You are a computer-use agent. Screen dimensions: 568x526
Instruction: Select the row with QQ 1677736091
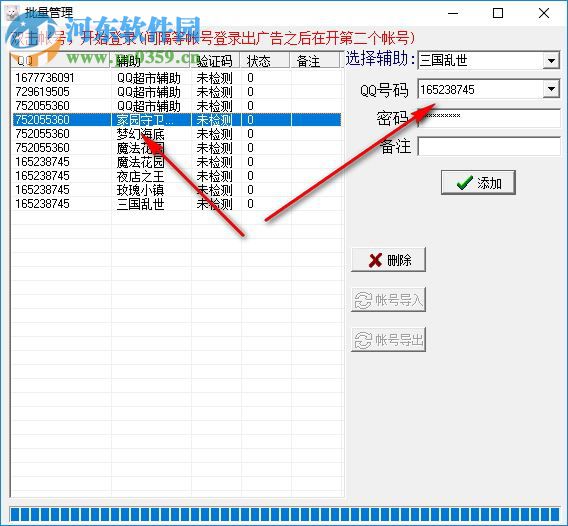click(x=177, y=78)
